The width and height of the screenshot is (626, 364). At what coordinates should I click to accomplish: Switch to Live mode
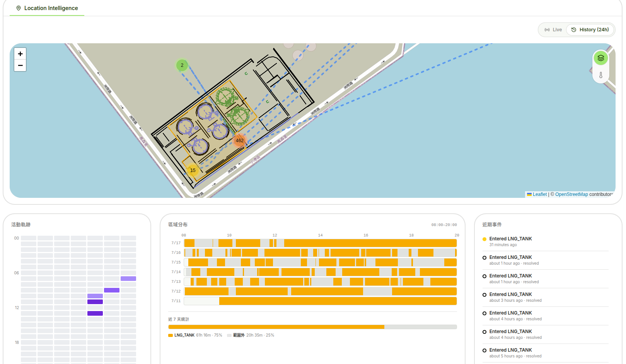(x=553, y=30)
